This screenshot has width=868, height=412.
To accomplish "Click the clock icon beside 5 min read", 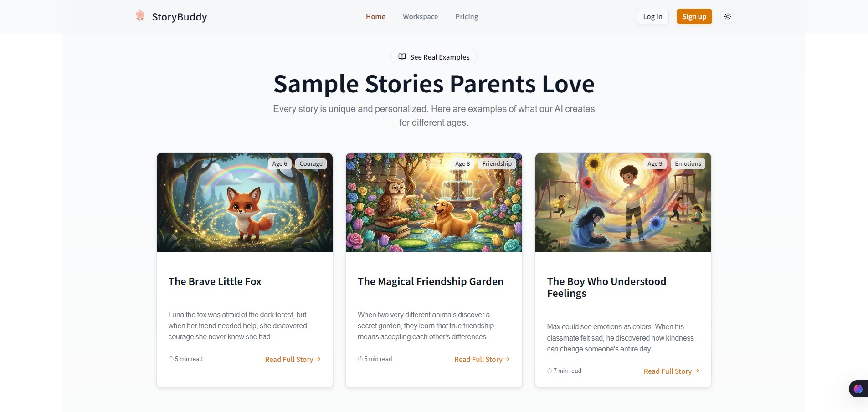I will click(x=170, y=359).
